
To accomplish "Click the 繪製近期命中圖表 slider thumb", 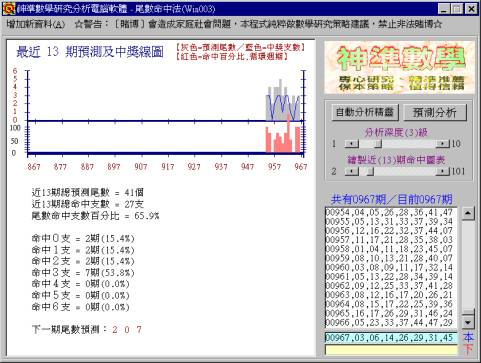I will tap(370, 171).
